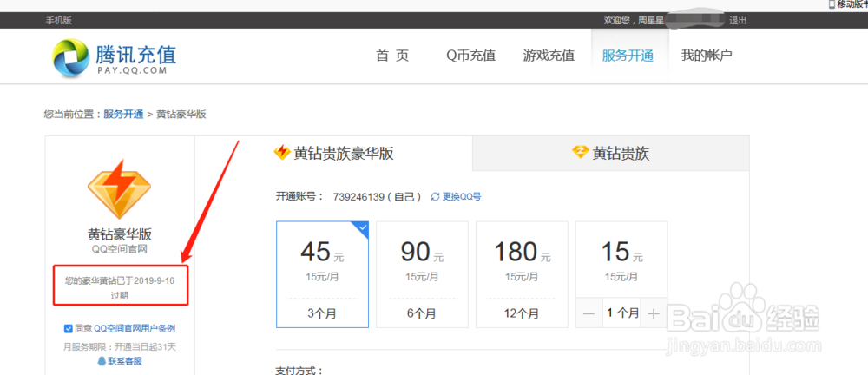Switch to the 黄钻贵族豪华版 tab

[x=334, y=153]
